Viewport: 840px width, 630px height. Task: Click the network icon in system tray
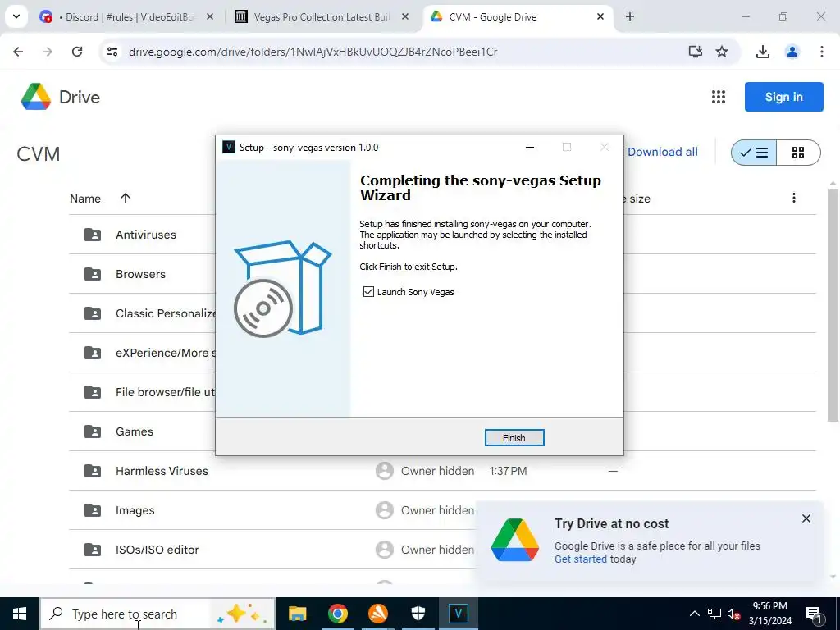(x=714, y=614)
